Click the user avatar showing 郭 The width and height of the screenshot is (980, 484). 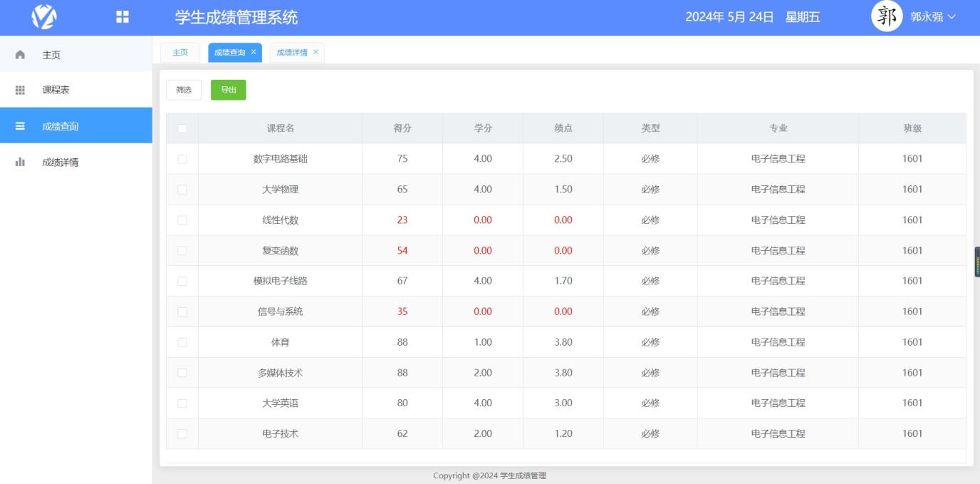(x=886, y=16)
